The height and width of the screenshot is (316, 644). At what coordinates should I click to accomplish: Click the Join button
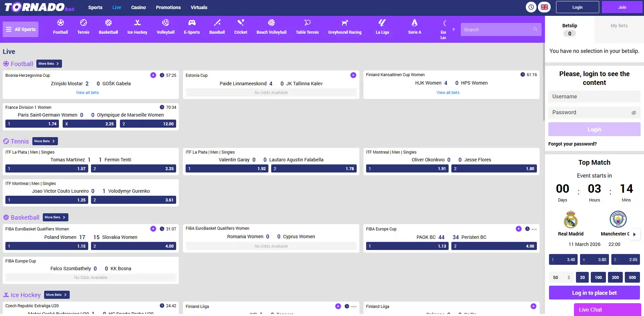622,7
